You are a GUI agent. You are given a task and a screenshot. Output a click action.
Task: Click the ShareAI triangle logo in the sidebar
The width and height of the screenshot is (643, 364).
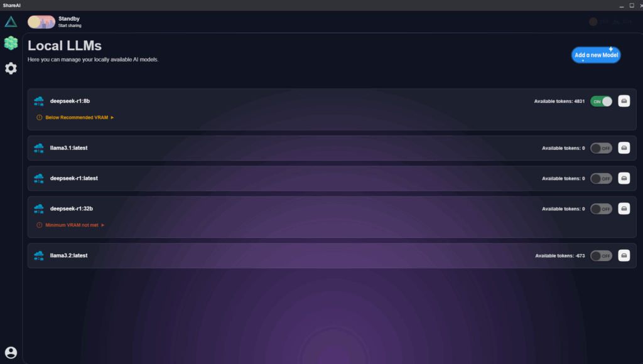(11, 21)
